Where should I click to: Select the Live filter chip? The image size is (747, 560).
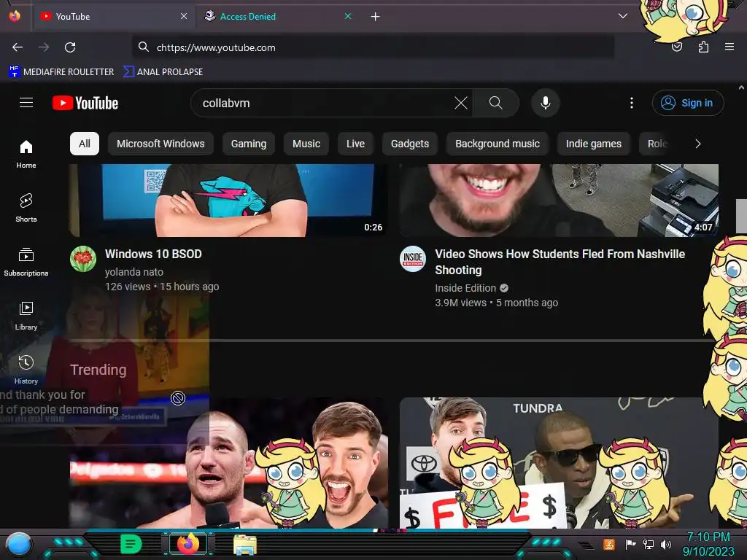[355, 144]
